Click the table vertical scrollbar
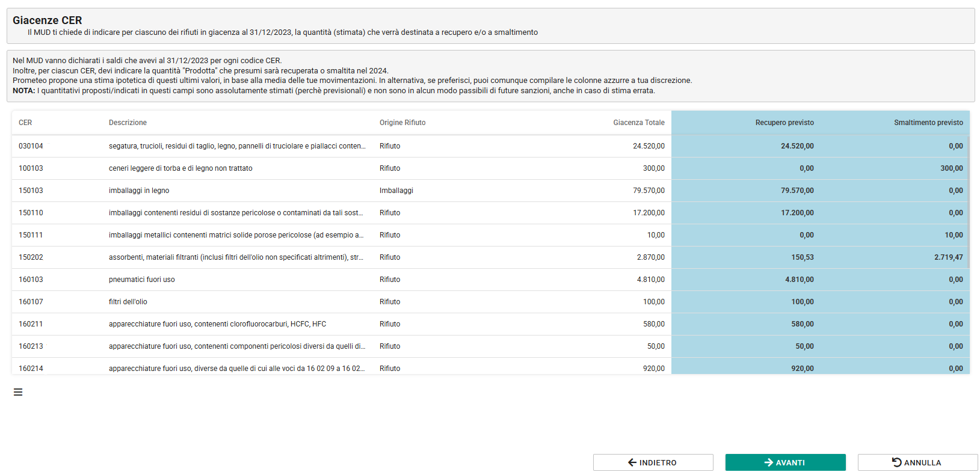 point(968,201)
